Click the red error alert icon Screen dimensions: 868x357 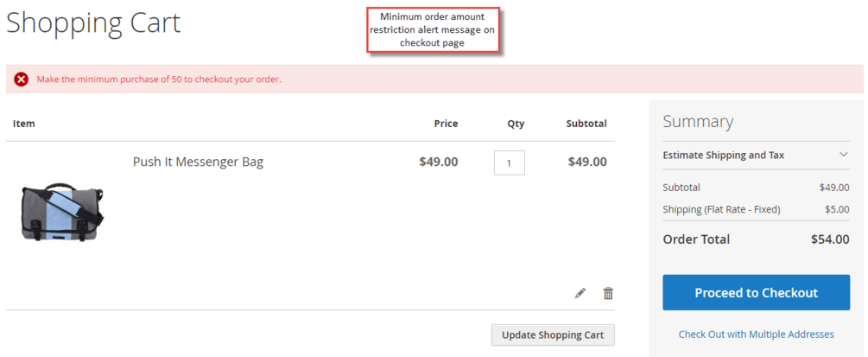[22, 80]
